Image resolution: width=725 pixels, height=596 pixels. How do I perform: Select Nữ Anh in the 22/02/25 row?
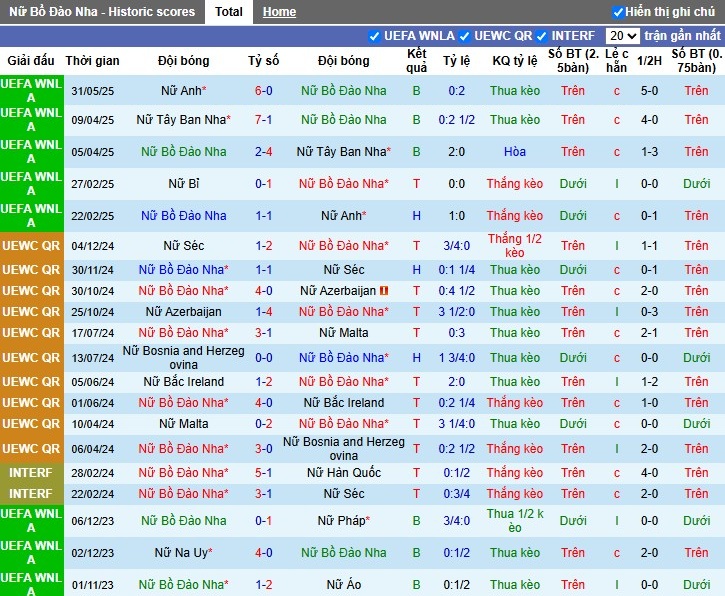tap(344, 215)
